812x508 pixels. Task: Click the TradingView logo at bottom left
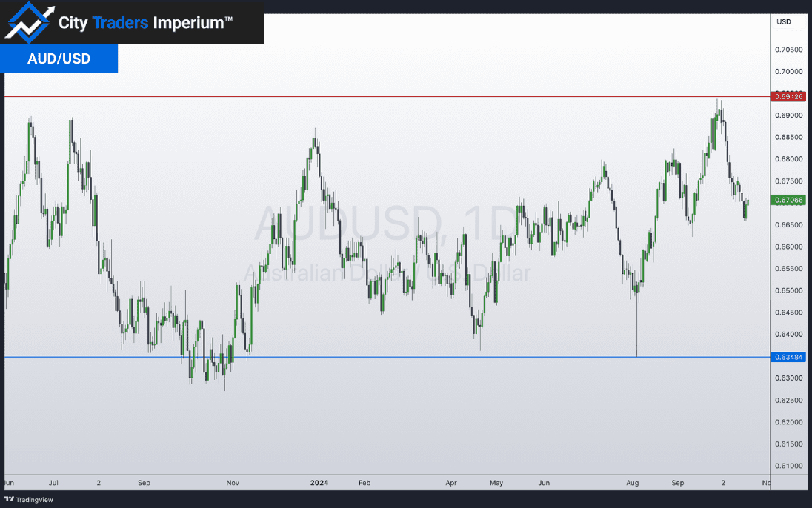pos(28,500)
